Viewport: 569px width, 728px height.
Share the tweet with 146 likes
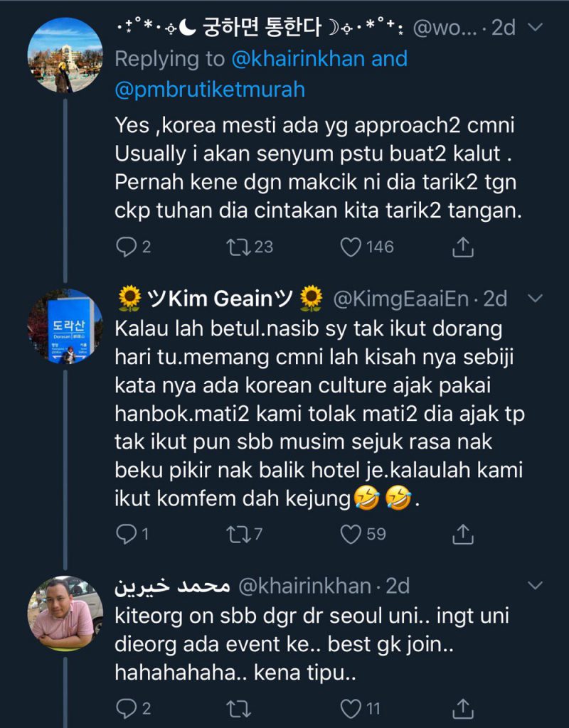click(x=463, y=247)
